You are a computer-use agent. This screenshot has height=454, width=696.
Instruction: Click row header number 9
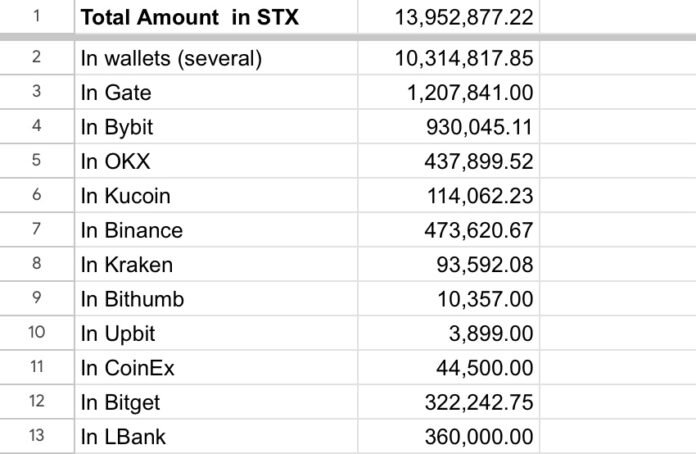coord(36,299)
